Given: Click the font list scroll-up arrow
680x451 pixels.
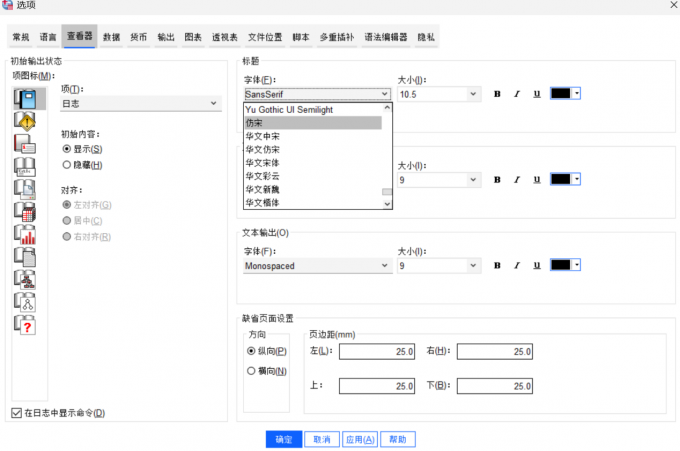Looking at the screenshot, I should click(387, 108).
